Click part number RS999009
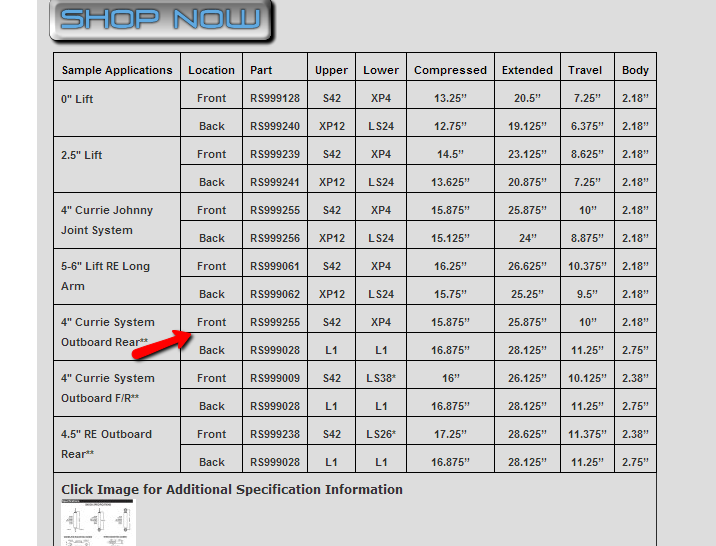716x546 pixels. 275,378
